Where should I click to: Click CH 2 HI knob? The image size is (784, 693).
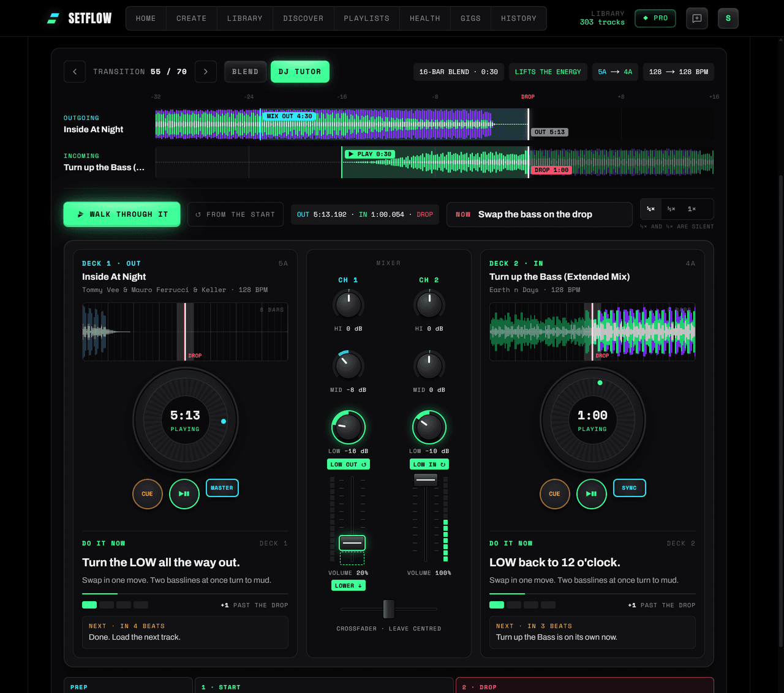coord(429,304)
